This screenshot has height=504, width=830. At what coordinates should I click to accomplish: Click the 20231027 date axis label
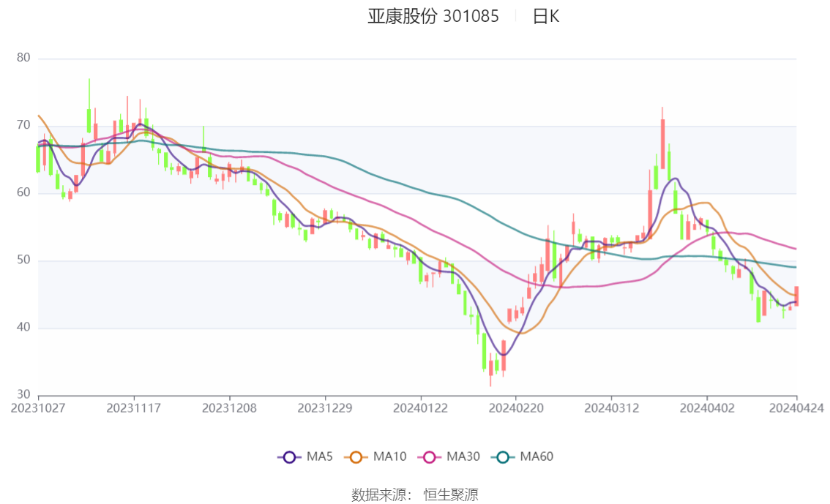(38, 407)
